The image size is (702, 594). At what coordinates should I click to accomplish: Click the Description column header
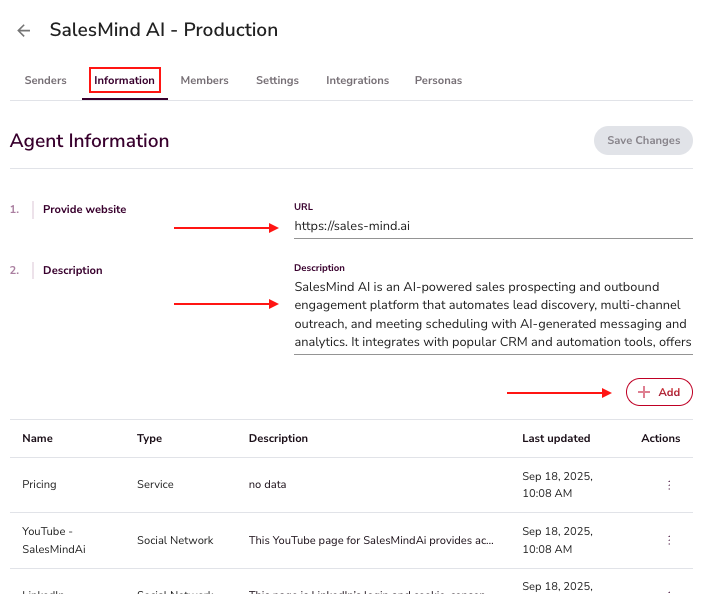(278, 438)
